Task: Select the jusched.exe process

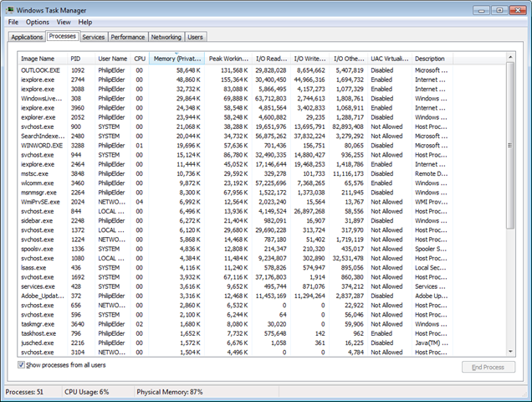Action: [x=234, y=343]
